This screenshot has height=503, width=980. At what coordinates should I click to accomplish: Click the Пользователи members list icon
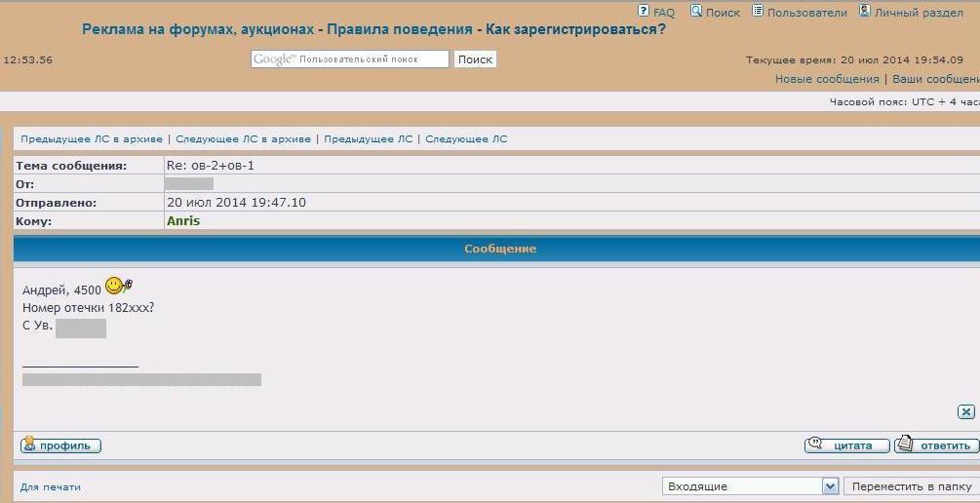coord(758,12)
